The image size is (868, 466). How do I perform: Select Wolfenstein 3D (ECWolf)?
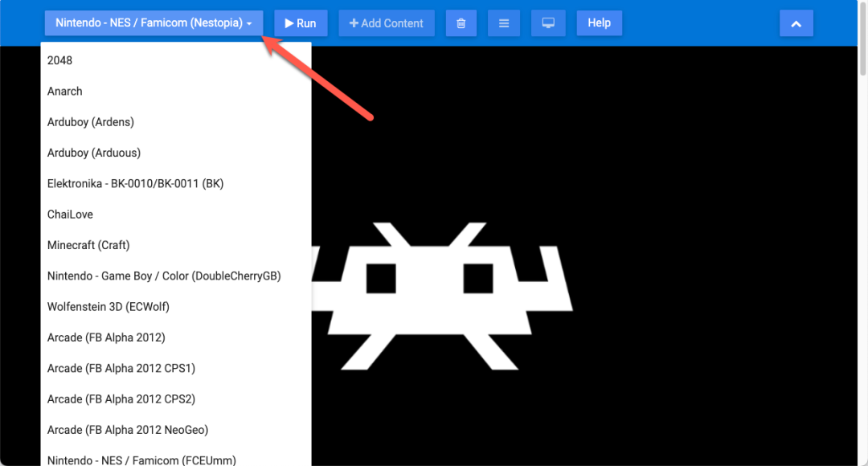tap(176, 307)
